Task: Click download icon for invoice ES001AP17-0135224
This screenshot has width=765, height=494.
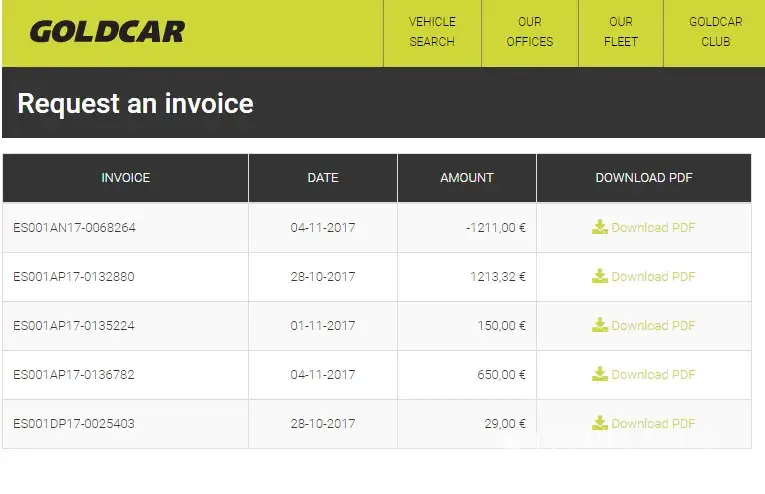Action: 600,325
